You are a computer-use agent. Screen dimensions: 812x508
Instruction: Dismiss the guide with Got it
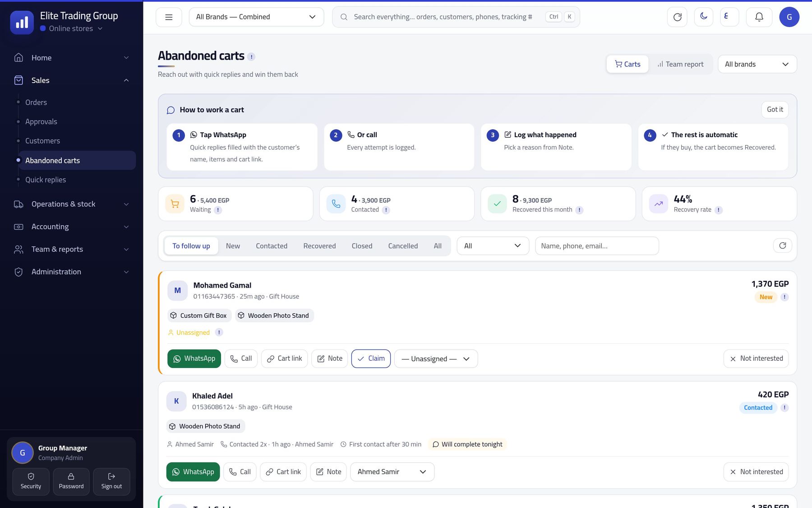pos(775,110)
